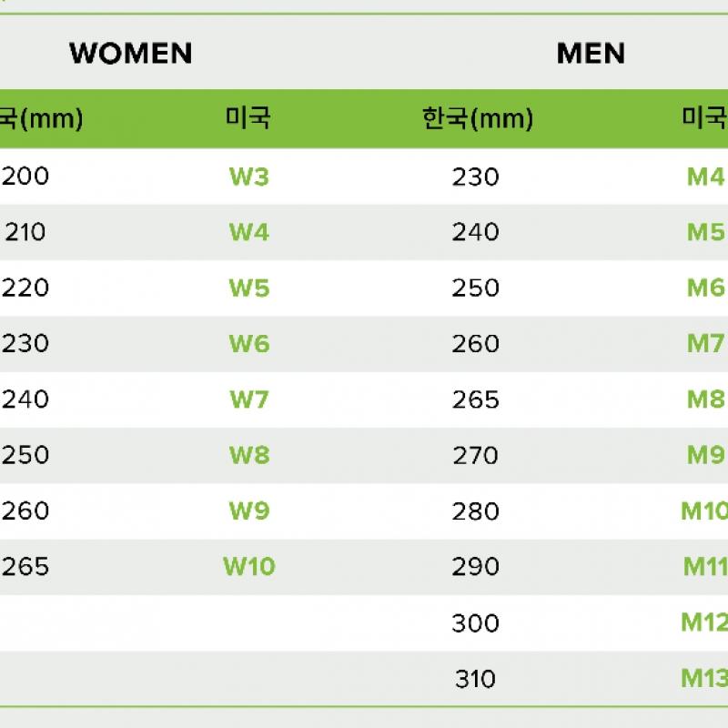Click the 미국 header under WOMEN

pos(248,118)
